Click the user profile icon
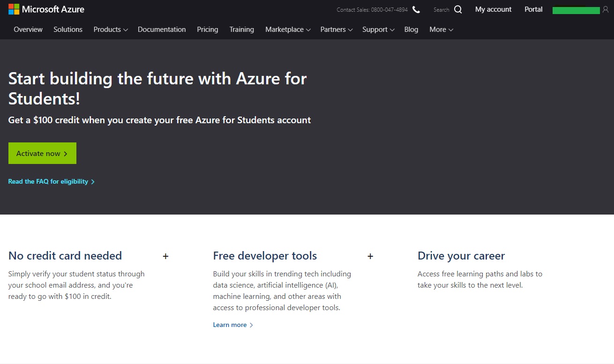Viewport: 614px width, 364px height. pos(606,9)
